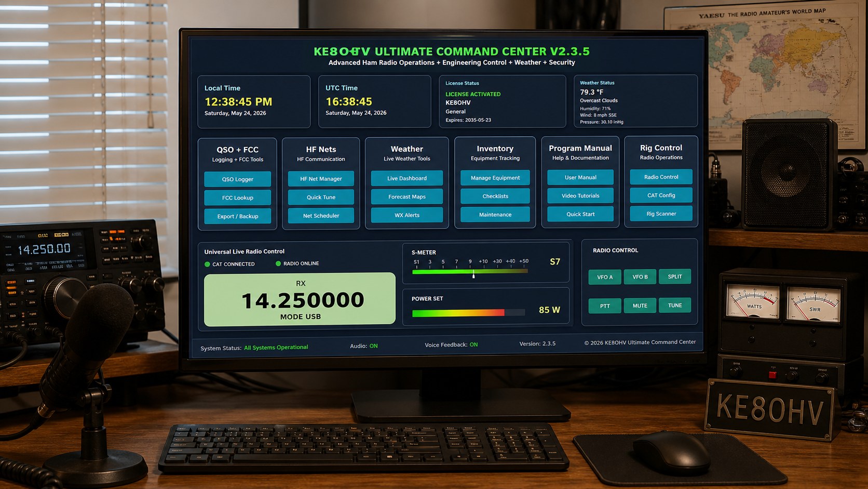
Task: Click Version: 2.3.5 in status bar
Action: [x=537, y=343]
